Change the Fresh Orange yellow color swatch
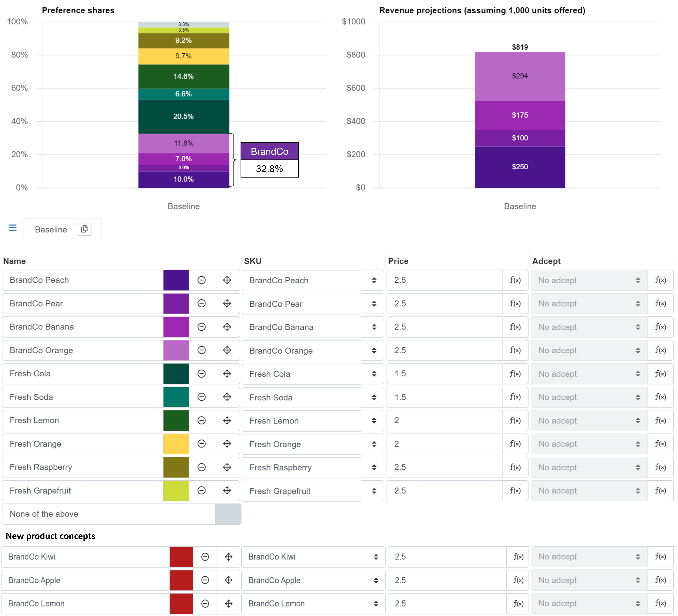Image resolution: width=678 pixels, height=616 pixels. coord(176,444)
